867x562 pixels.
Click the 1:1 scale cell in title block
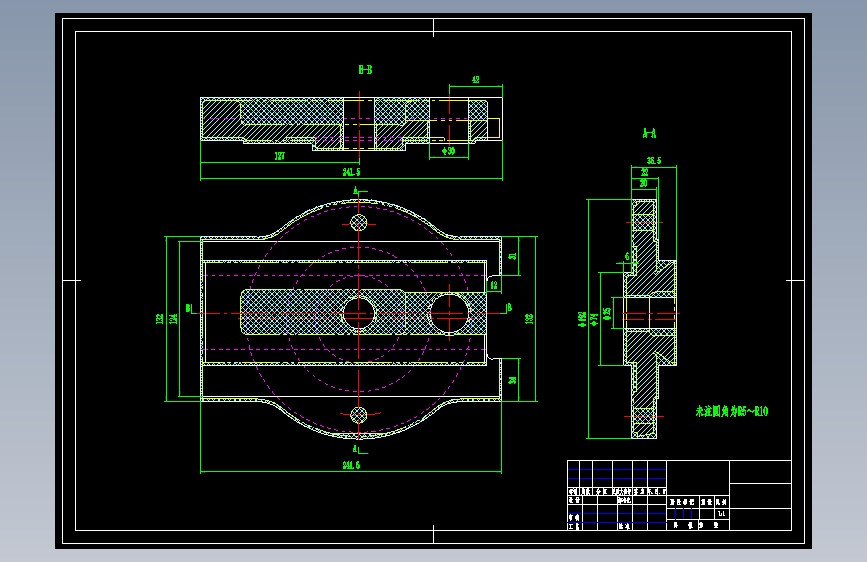(x=721, y=514)
